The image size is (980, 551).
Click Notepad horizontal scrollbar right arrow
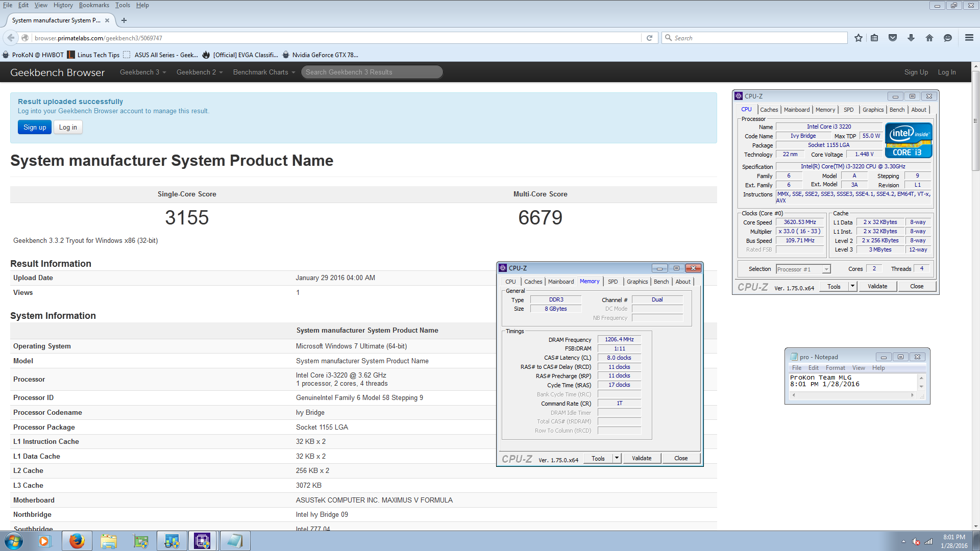(912, 395)
